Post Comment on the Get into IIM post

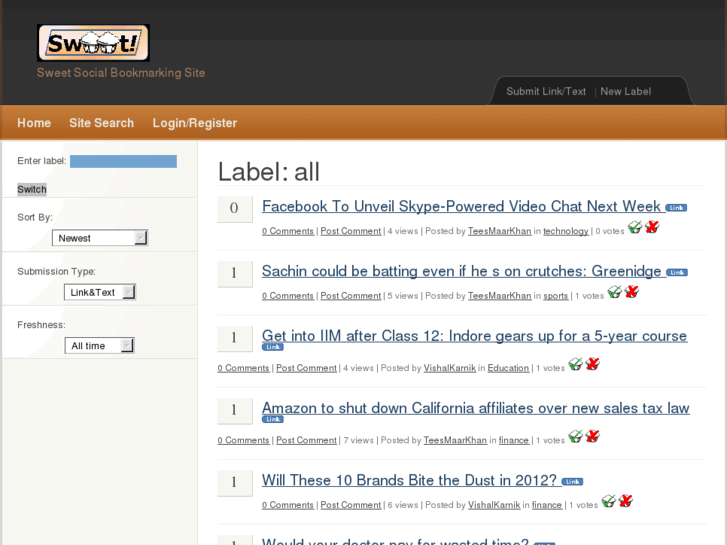306,368
